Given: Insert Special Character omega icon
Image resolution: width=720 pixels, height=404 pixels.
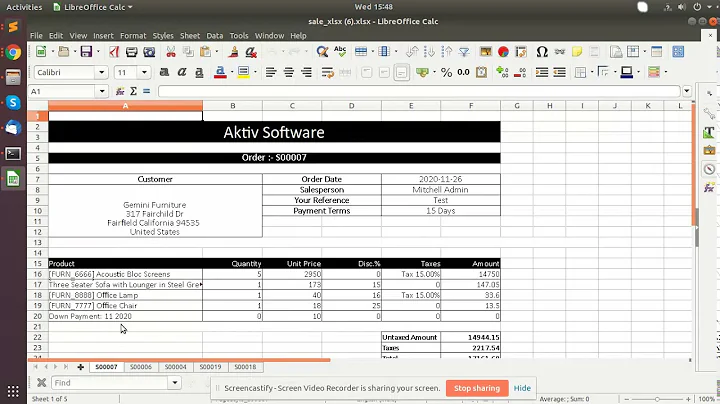Looking at the screenshot, I should coord(542,51).
